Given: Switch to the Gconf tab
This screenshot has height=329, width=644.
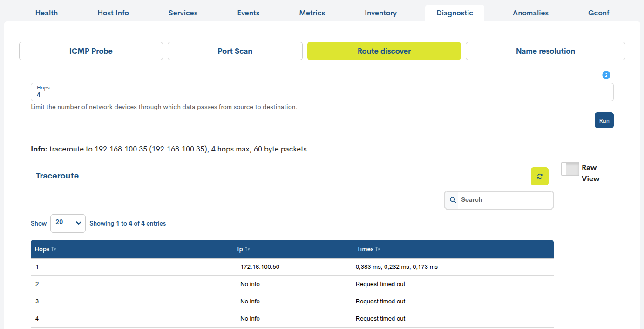Looking at the screenshot, I should 599,13.
